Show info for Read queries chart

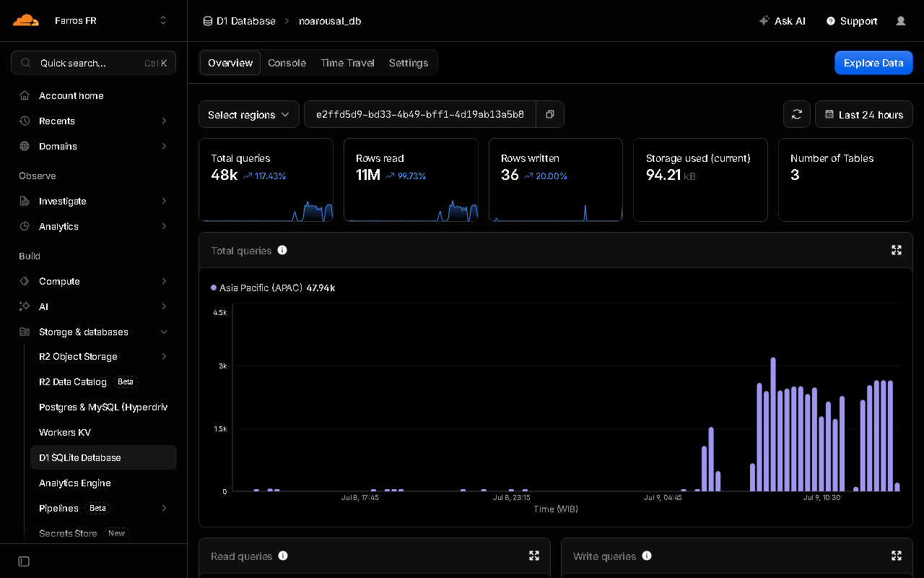[x=283, y=556]
